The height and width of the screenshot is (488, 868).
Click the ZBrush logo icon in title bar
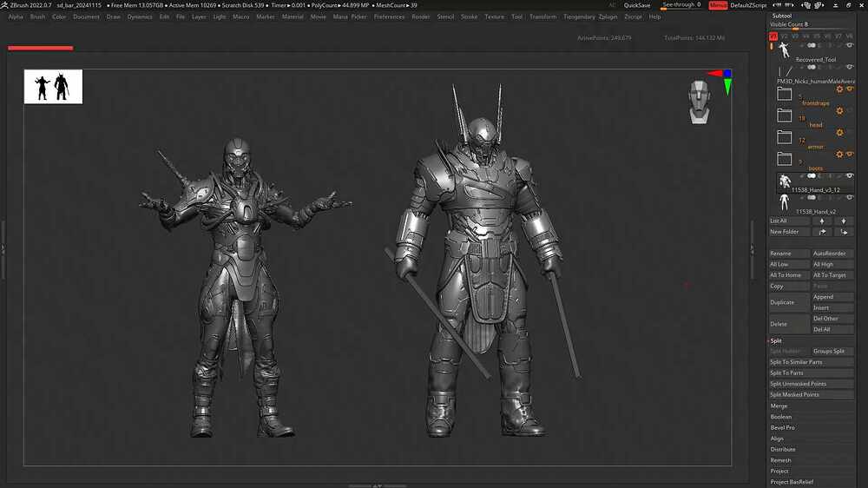click(4, 5)
